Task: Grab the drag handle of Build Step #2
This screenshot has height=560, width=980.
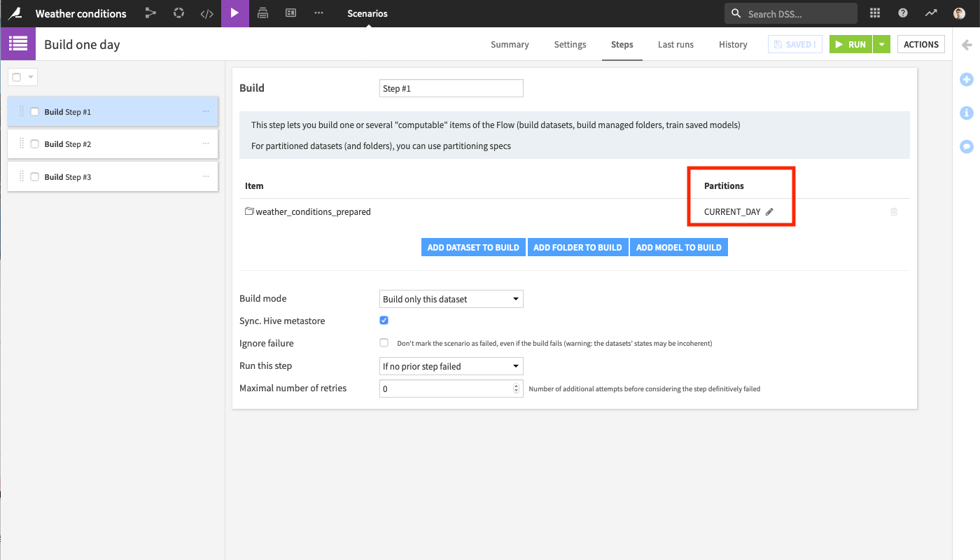Action: [x=22, y=143]
